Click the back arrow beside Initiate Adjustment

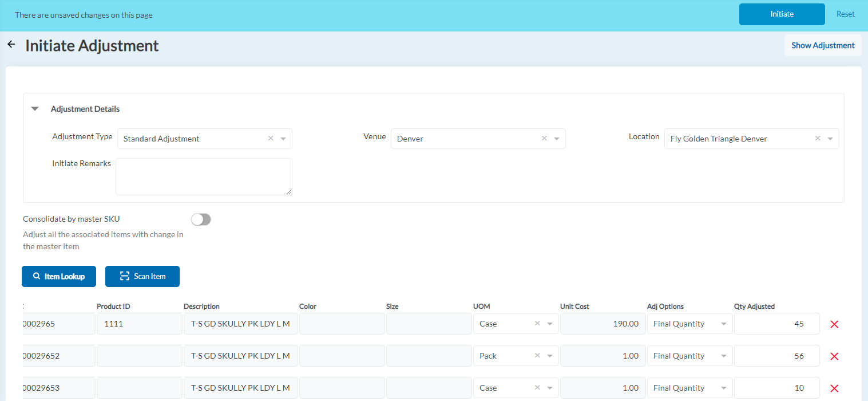(11, 44)
